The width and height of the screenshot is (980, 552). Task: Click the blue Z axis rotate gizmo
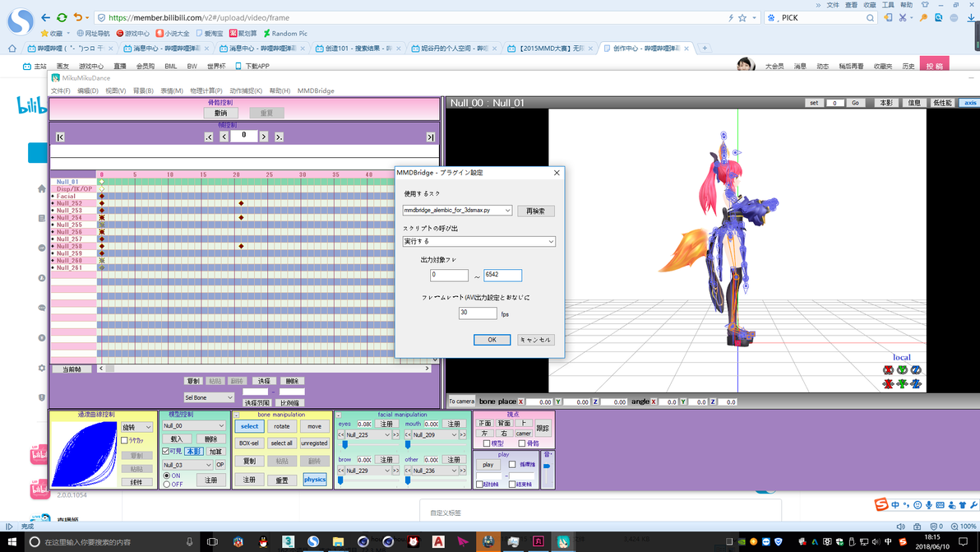click(x=916, y=370)
